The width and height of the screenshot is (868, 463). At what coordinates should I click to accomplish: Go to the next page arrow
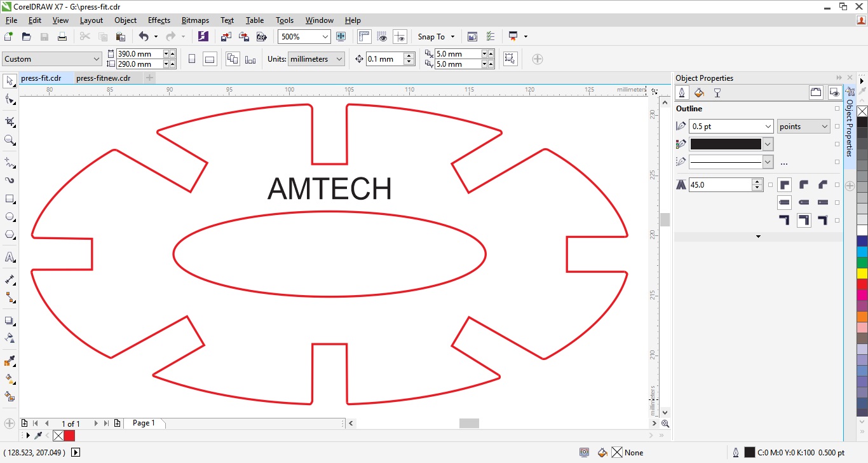click(x=96, y=424)
